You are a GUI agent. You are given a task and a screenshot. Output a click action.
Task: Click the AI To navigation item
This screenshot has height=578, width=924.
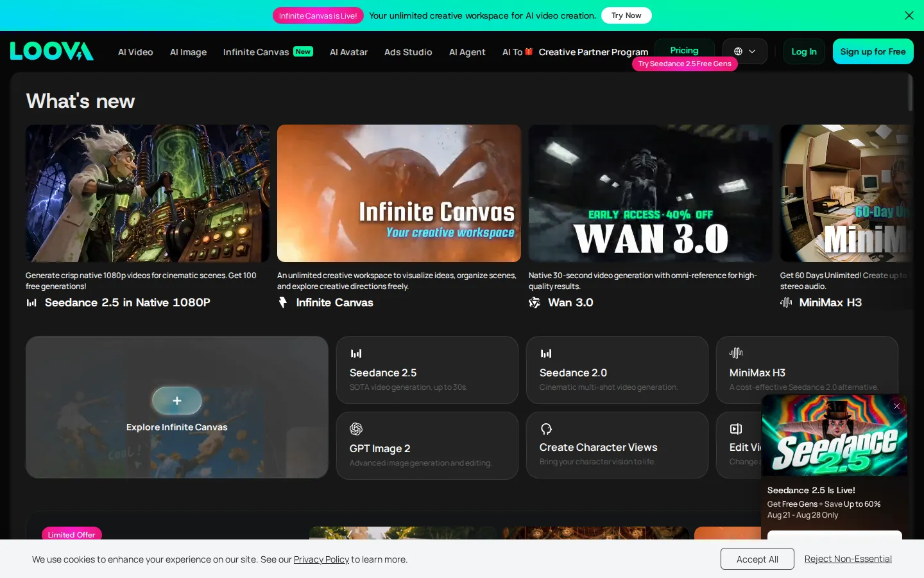pos(512,52)
